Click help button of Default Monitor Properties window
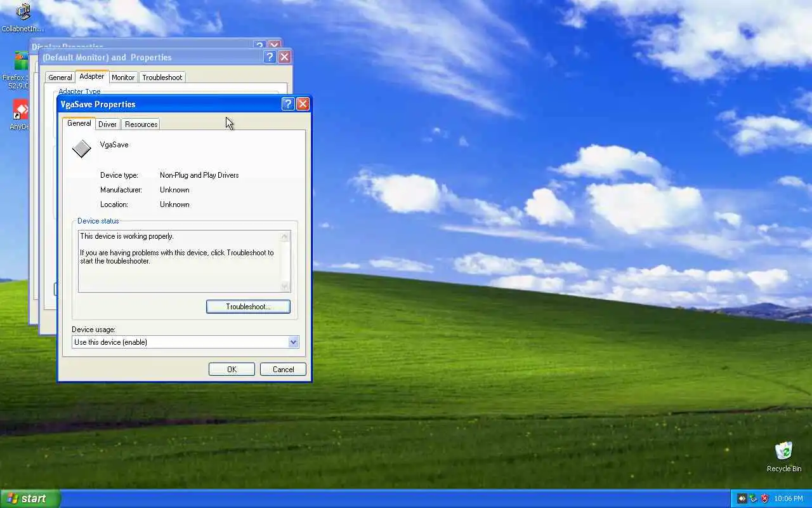 click(270, 57)
